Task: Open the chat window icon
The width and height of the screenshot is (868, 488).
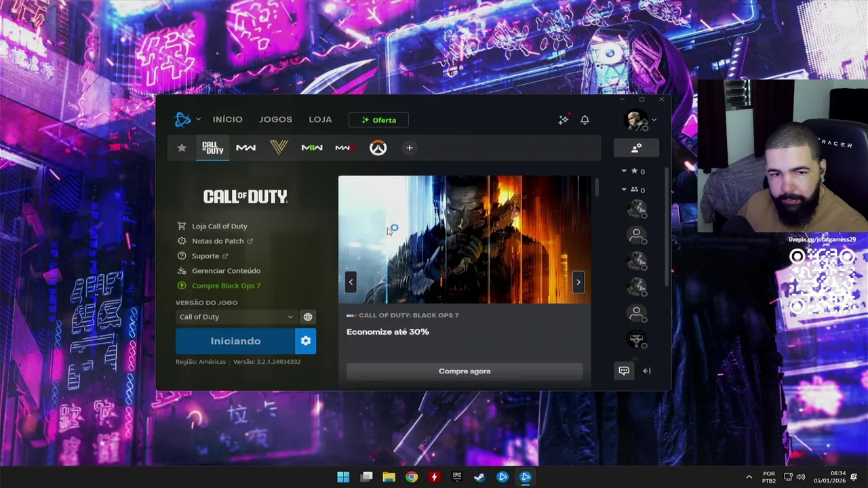Action: tap(624, 371)
